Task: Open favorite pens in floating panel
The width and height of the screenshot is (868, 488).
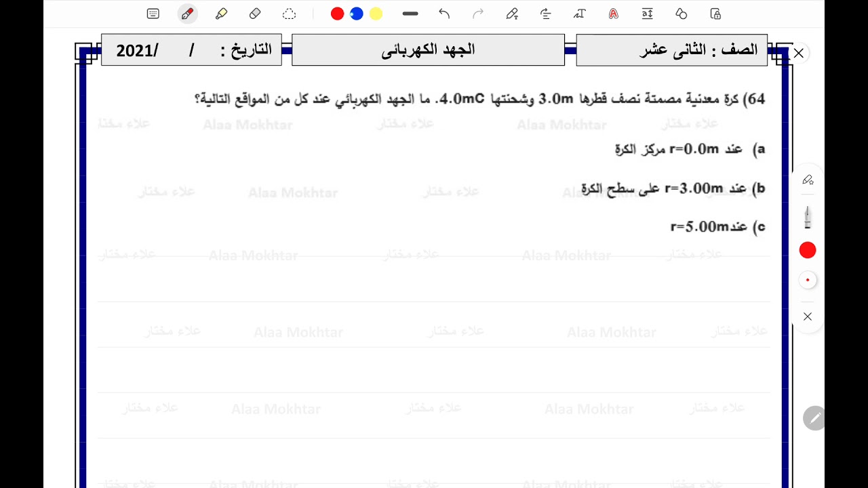Action: (x=808, y=180)
